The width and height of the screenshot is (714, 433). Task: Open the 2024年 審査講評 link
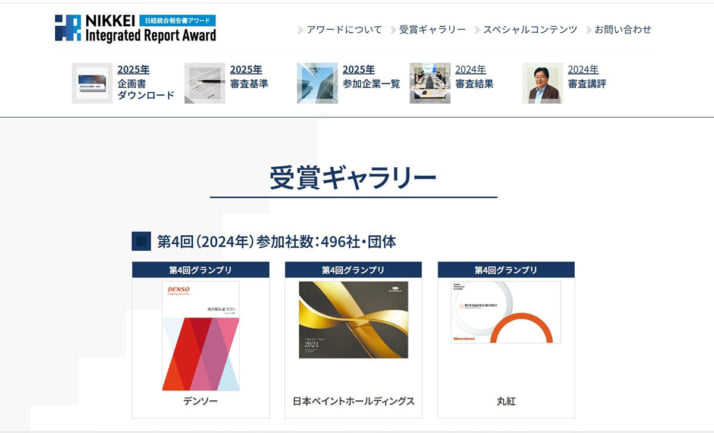[x=587, y=76]
